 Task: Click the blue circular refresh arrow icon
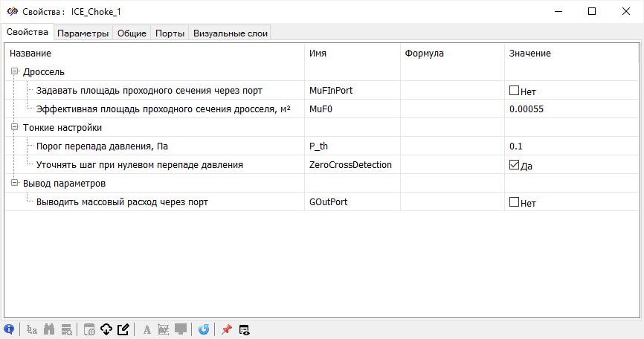(204, 329)
